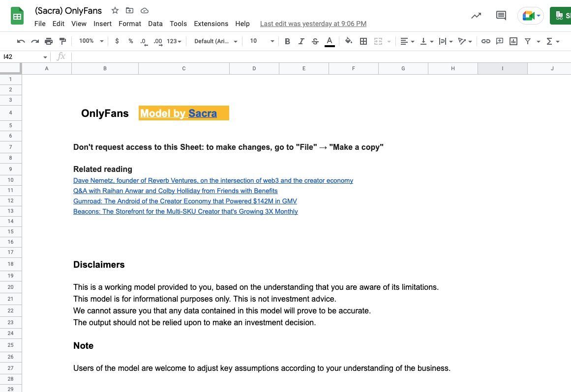The image size is (571, 392).
Task: Insert a chart
Action: click(x=513, y=41)
